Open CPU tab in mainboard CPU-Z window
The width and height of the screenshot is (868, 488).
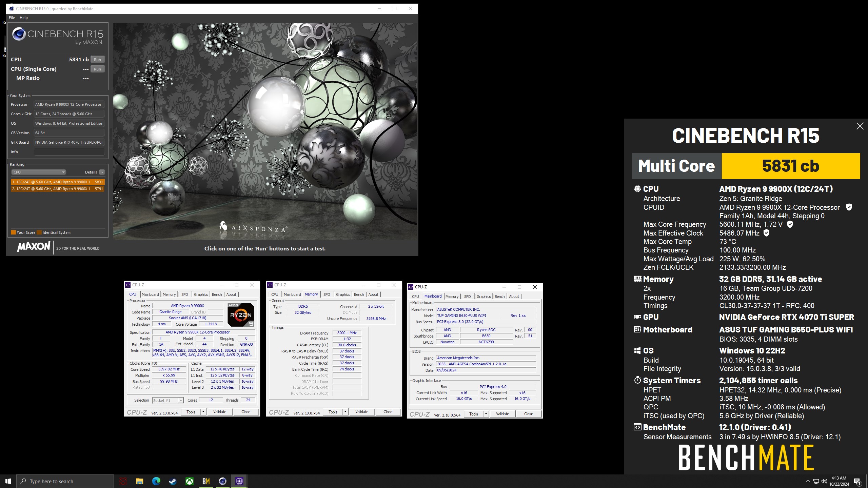415,297
